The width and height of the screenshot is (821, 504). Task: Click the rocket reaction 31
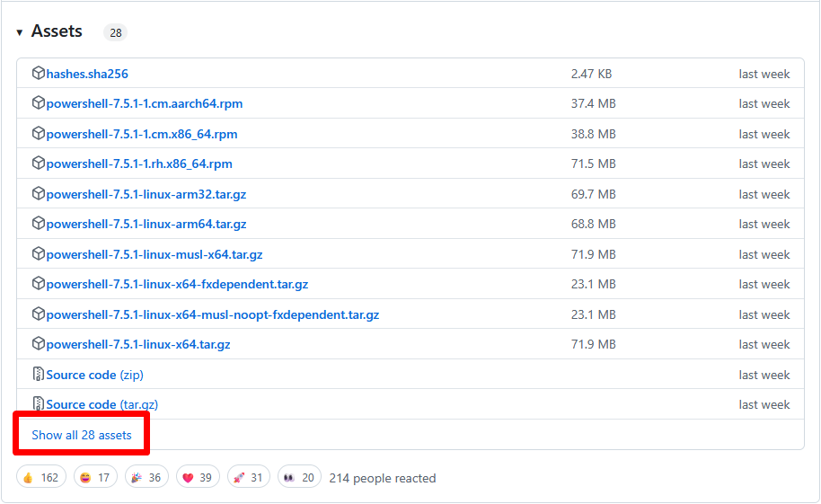[249, 477]
